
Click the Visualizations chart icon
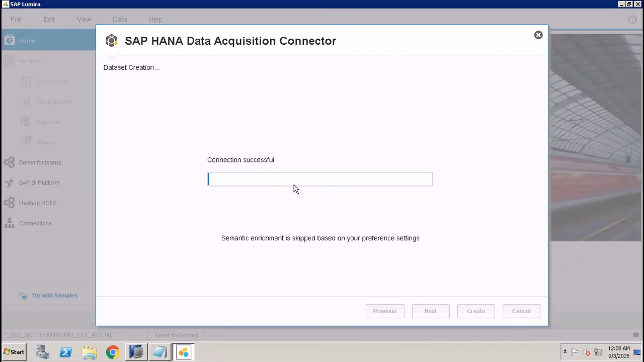(x=25, y=101)
